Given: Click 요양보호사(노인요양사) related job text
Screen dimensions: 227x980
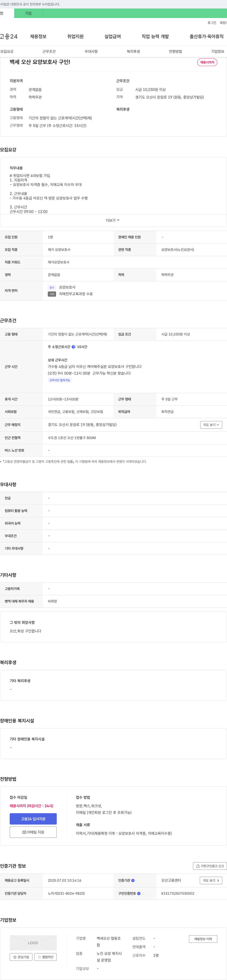Looking at the screenshot, I should click(178, 250).
